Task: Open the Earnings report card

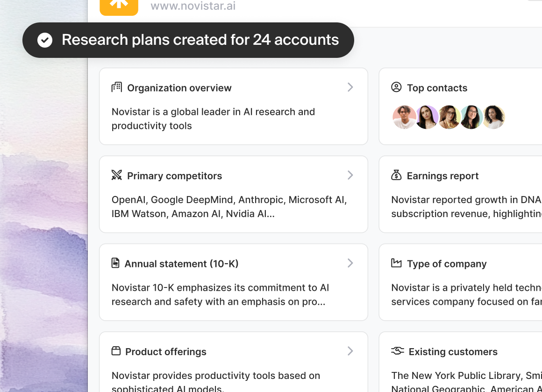Action: 467,194
